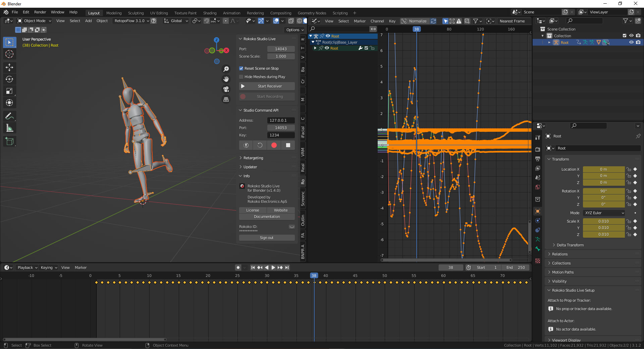Screen dimensions: 644x349
Task: Open the Physics Properties tab
Action: (x=538, y=220)
